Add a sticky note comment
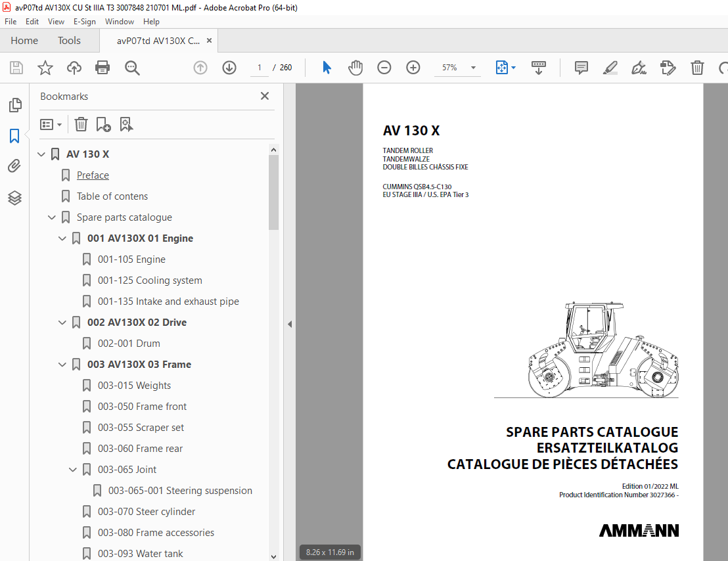Screen dimensions: 728x561 pos(581,68)
